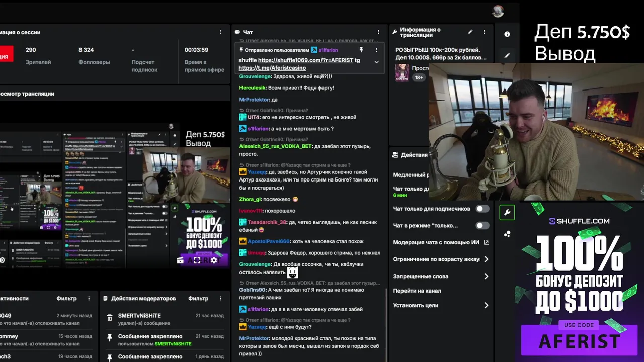The width and height of the screenshot is (644, 362).
Task: Open stream preview settings gear
Action: (x=214, y=260)
